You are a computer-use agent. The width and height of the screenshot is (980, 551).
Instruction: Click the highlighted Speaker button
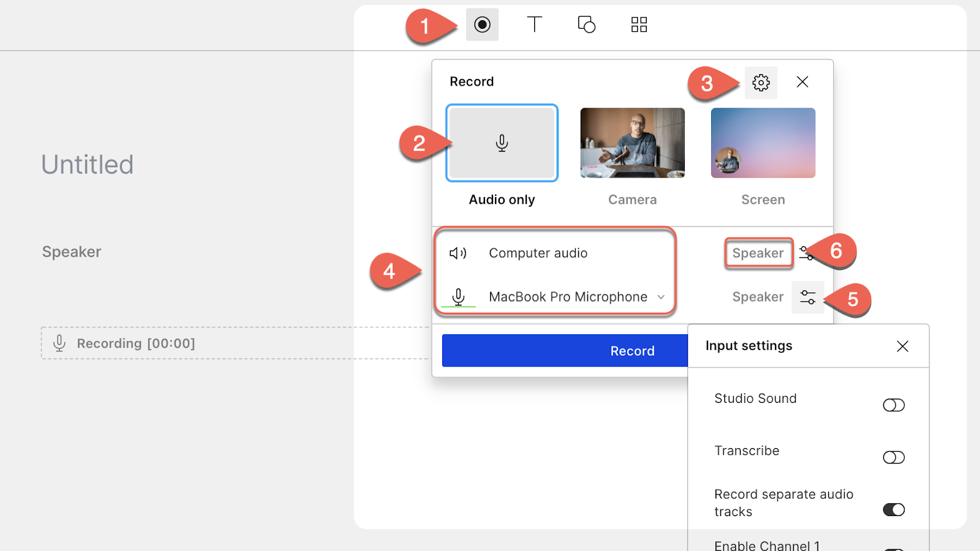[x=758, y=253]
